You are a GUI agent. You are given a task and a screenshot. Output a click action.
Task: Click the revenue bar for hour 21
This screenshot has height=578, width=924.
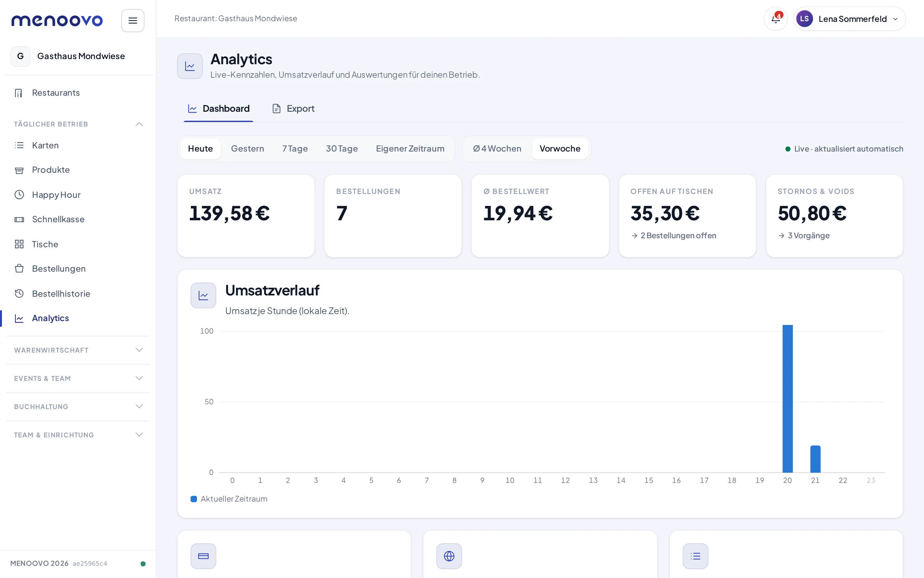coord(815,459)
